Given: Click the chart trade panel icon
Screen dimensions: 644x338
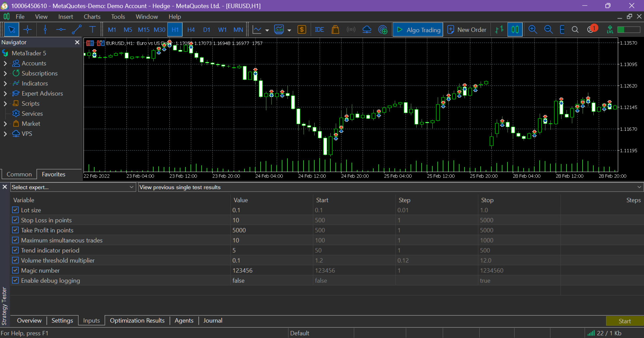Looking at the screenshot, I should click(90, 43).
